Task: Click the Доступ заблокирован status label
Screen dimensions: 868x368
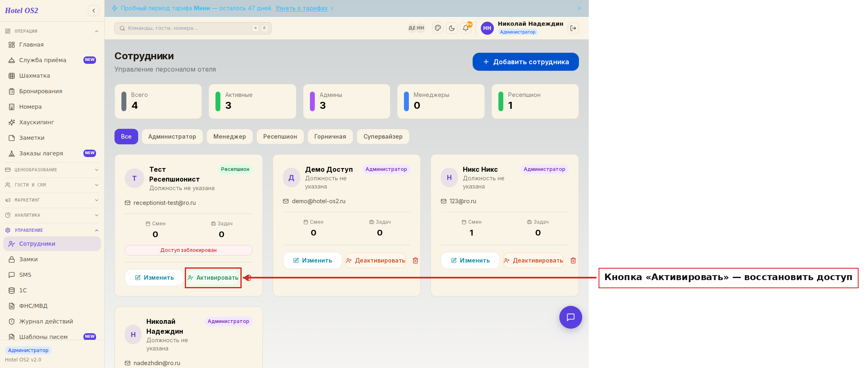Action: coord(188,250)
